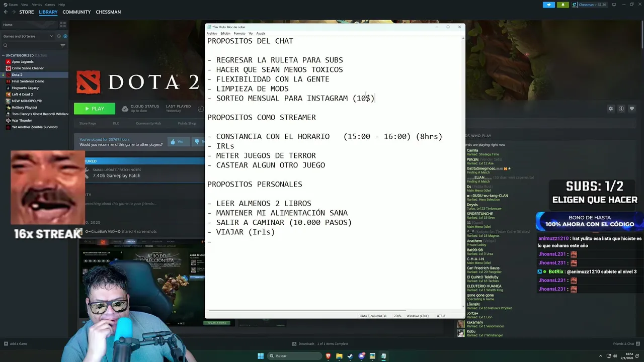Viewport: 644px width, 362px height.
Task: Add Dota 2 to favorites heart
Action: (632, 109)
